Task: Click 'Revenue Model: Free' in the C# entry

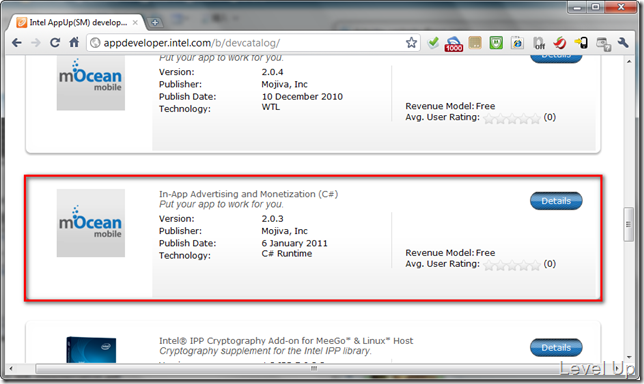Action: click(450, 253)
